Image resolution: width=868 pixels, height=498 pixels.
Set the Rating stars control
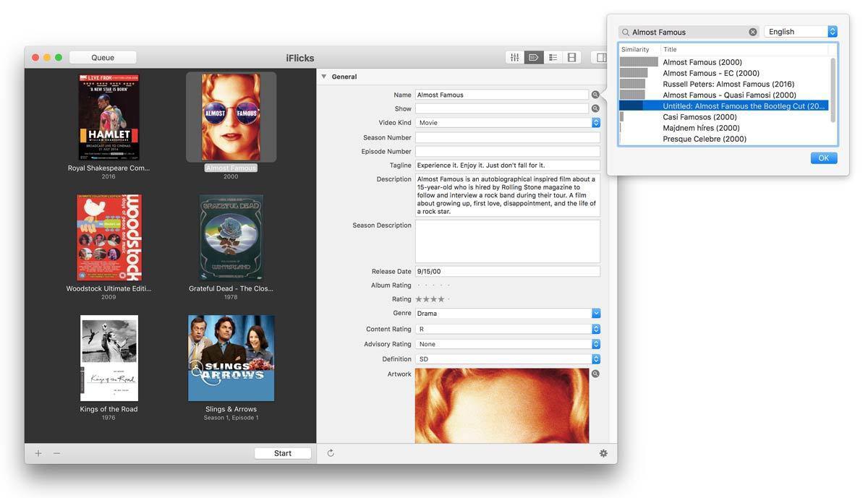[x=432, y=299]
